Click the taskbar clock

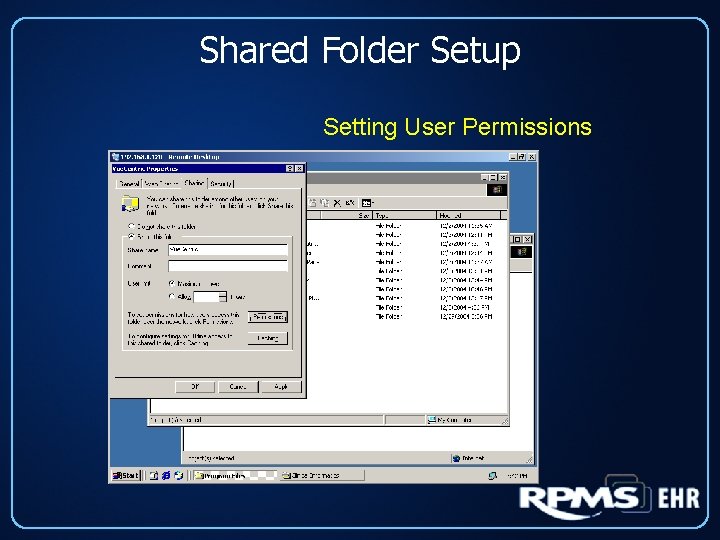[x=517, y=476]
